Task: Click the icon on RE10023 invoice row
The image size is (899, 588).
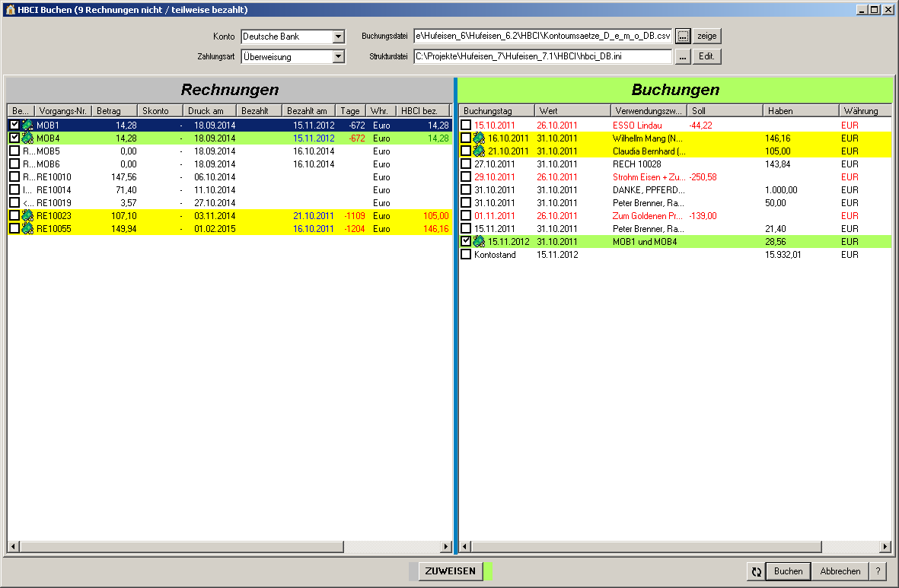Action: (27, 215)
